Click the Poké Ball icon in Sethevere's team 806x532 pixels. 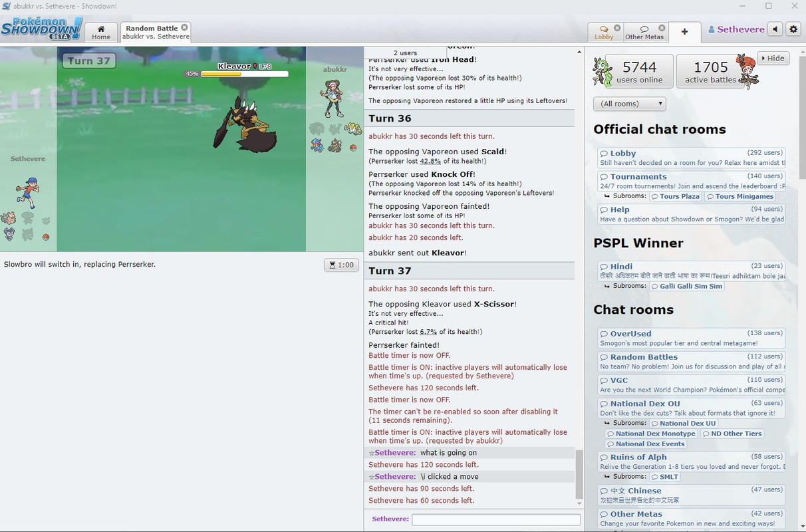(x=46, y=237)
